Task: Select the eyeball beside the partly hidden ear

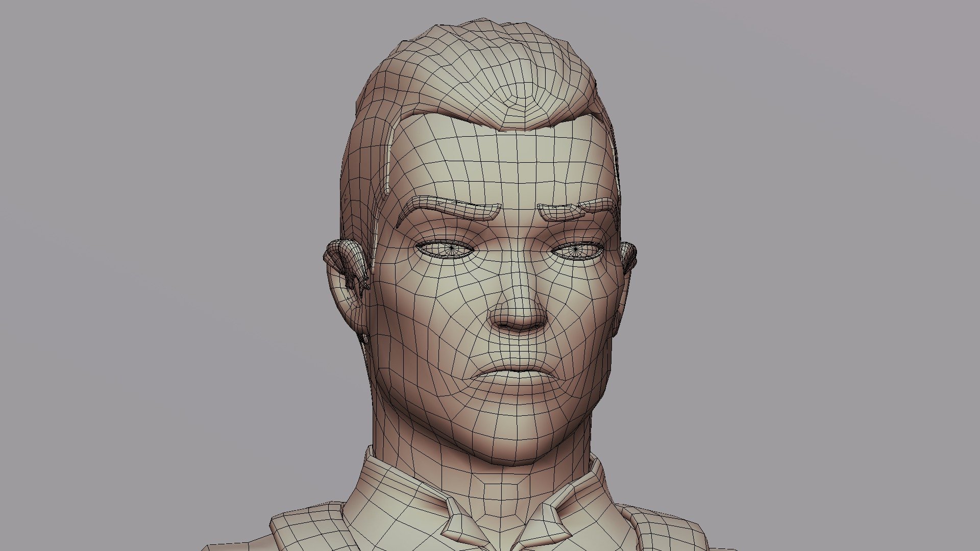Action: click(577, 250)
